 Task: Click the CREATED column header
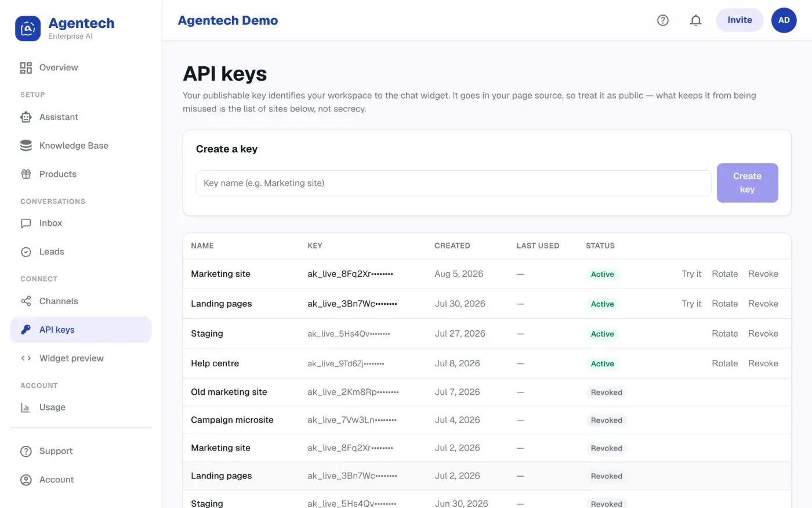coord(452,246)
